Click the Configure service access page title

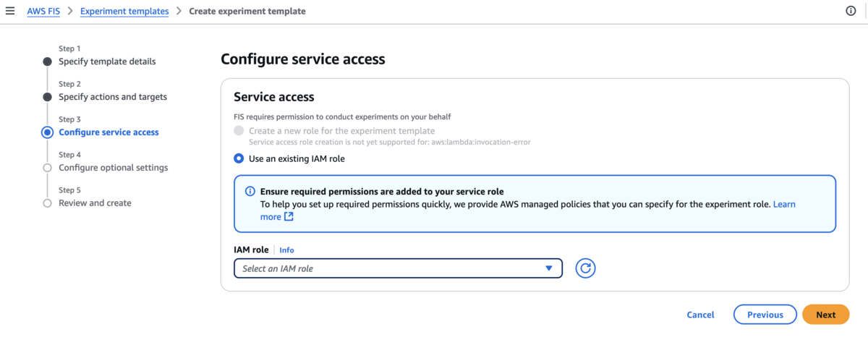(303, 59)
